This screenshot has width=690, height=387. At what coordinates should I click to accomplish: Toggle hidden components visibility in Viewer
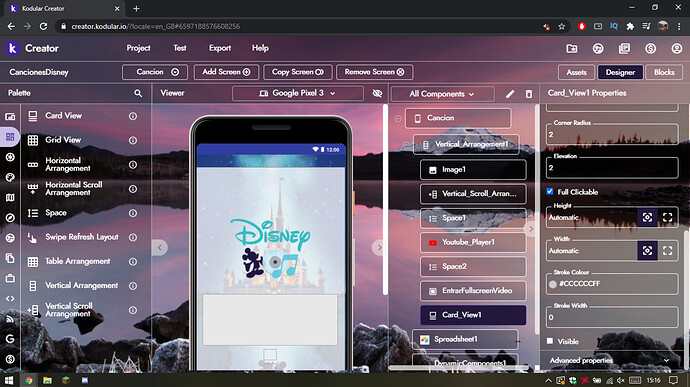tap(377, 93)
